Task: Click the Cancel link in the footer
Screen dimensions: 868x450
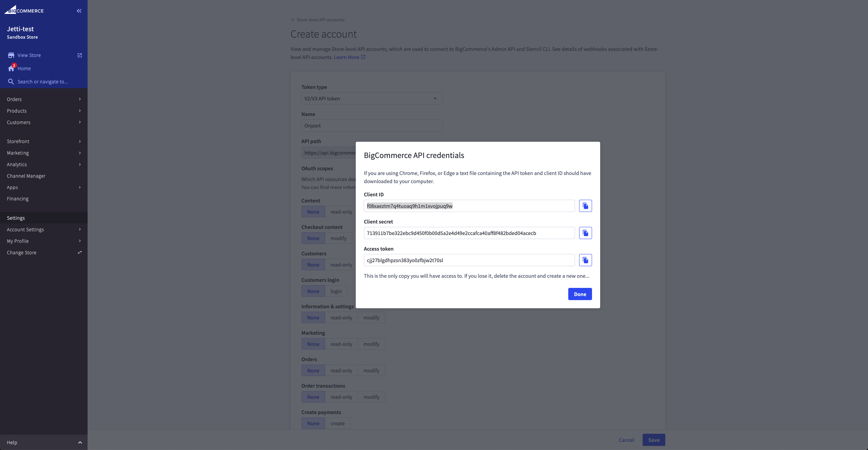Action: 626,440
